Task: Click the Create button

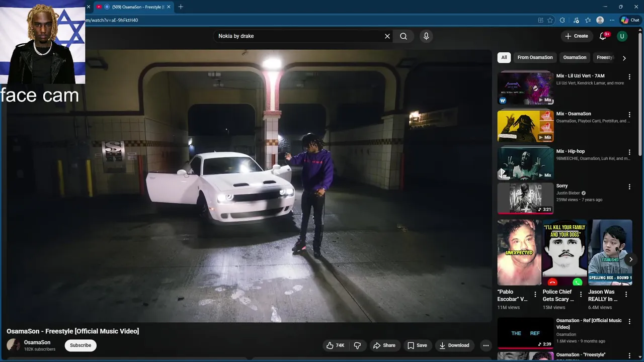Action: (x=577, y=36)
